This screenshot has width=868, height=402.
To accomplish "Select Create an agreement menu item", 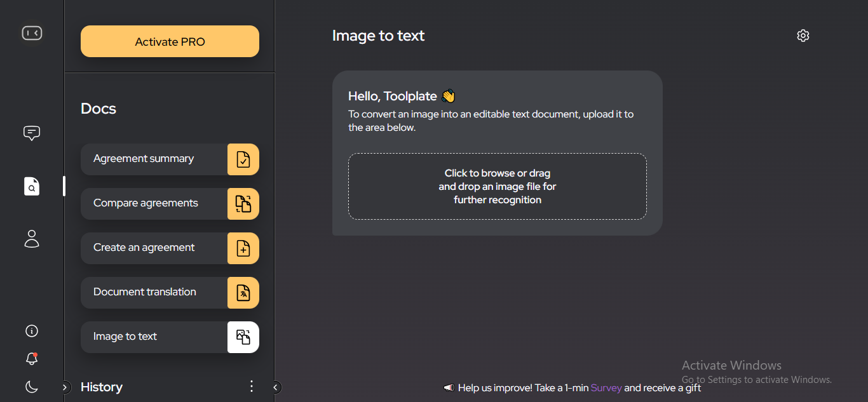I will pos(170,248).
